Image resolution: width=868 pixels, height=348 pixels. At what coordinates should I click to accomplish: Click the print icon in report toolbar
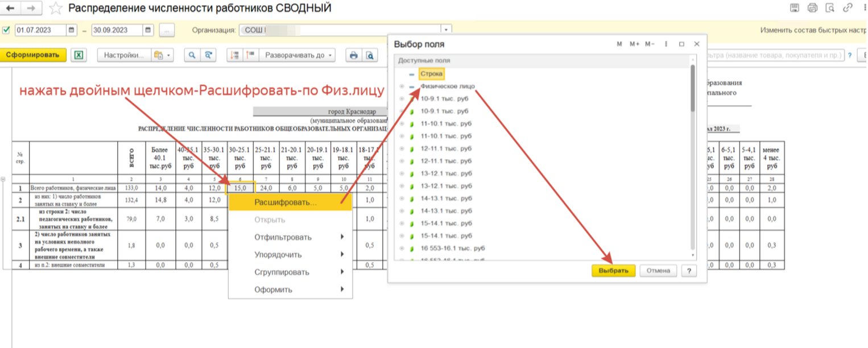(x=354, y=55)
